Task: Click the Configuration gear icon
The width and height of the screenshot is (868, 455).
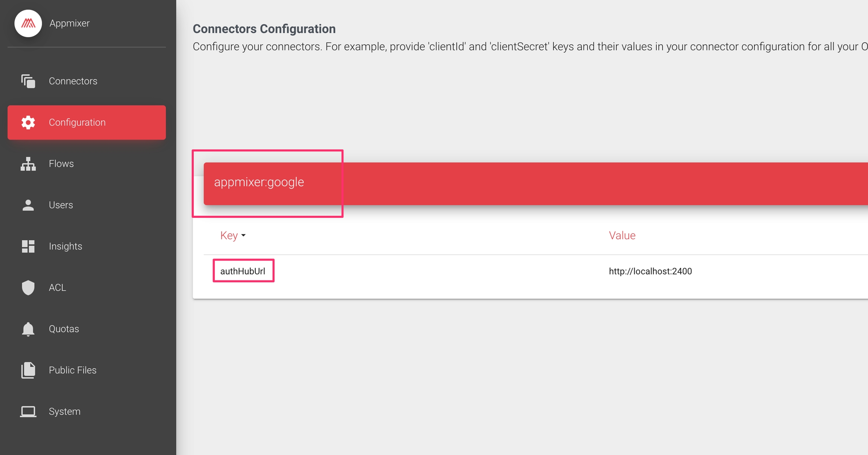Action: click(x=28, y=123)
